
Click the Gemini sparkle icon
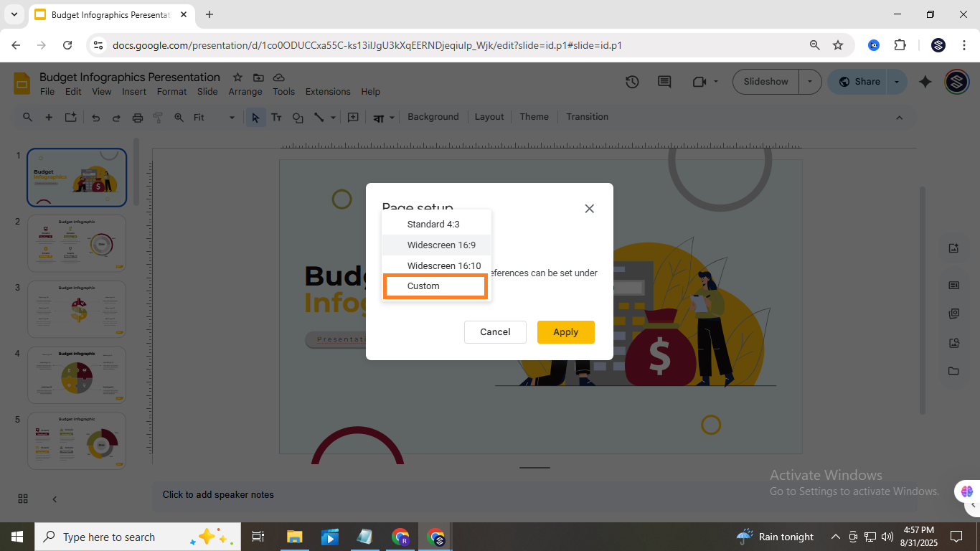pos(925,82)
